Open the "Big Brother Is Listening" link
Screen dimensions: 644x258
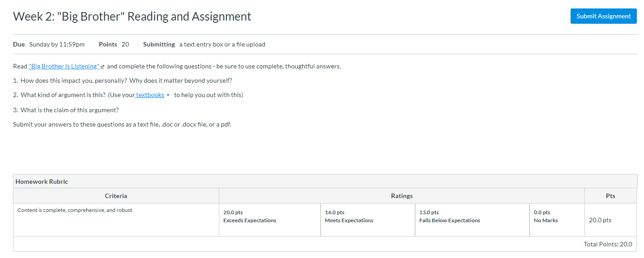coord(64,66)
